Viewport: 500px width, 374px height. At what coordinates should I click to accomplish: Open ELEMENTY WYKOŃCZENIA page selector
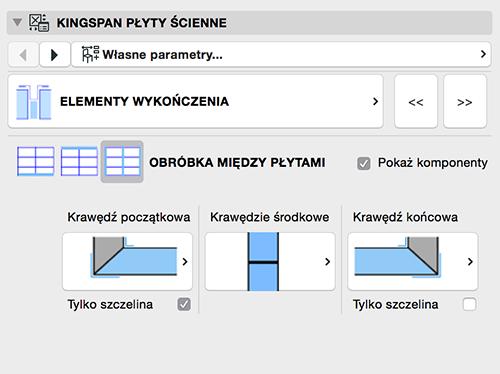195,102
